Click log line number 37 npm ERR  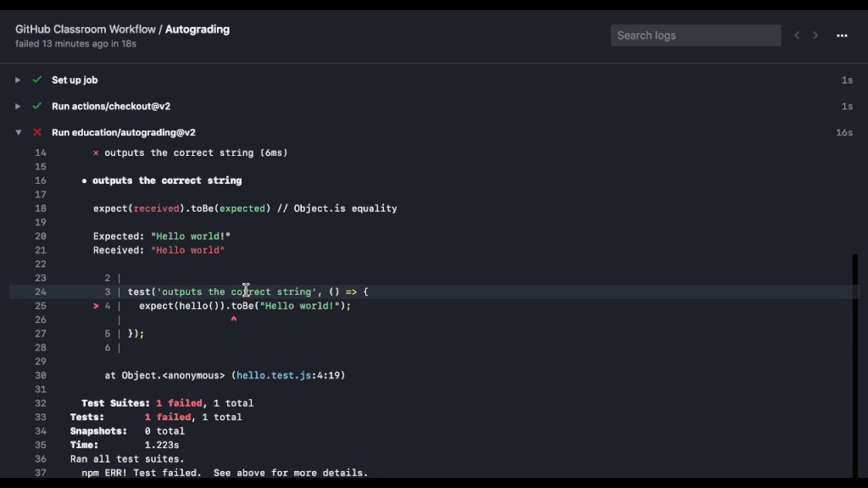41,473
